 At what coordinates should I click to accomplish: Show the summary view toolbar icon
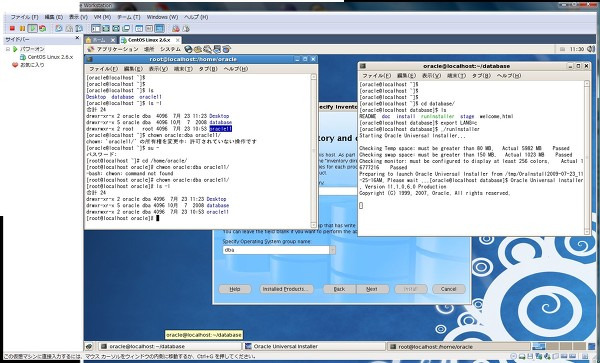[139, 29]
